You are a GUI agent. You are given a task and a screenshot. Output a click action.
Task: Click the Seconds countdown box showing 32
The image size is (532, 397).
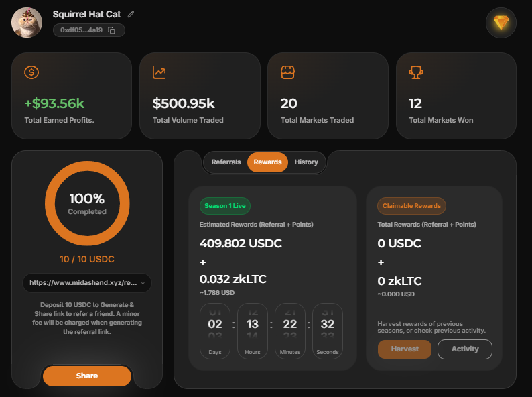click(328, 331)
